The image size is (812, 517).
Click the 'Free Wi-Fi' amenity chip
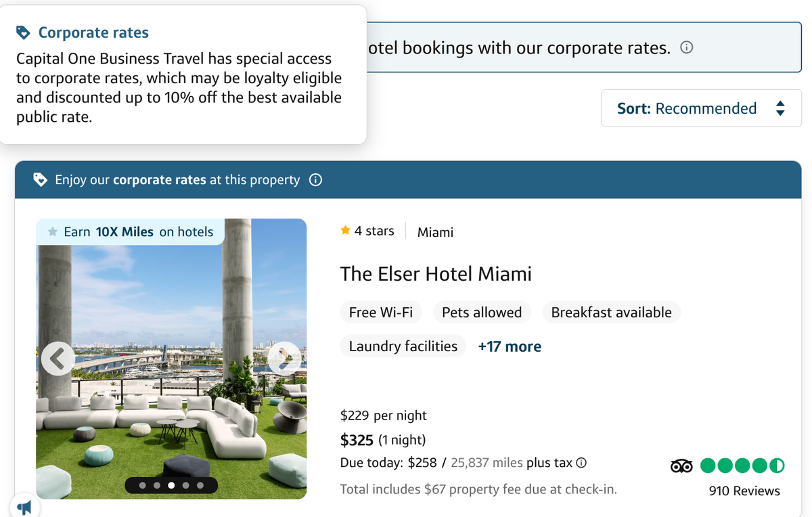click(381, 313)
